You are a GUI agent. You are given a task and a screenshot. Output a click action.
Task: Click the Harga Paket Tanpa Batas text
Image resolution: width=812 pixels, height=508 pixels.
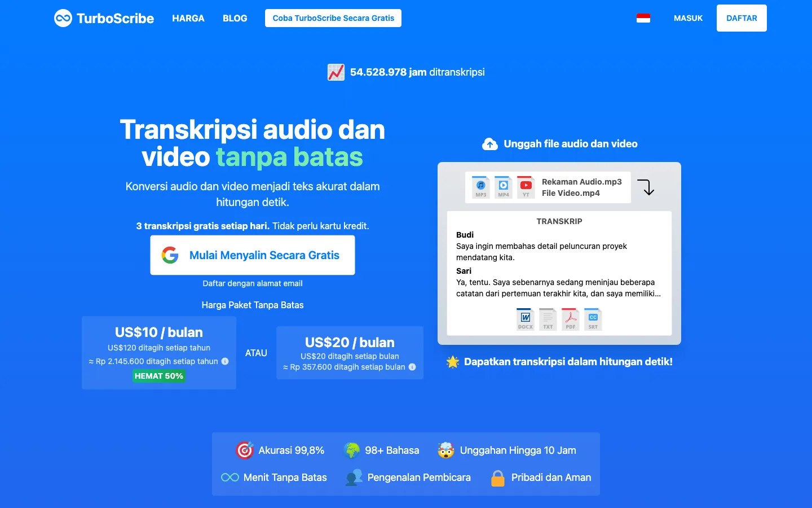coord(253,305)
